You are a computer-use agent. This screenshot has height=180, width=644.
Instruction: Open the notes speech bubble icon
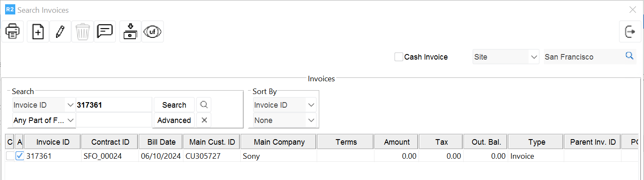coord(104,32)
